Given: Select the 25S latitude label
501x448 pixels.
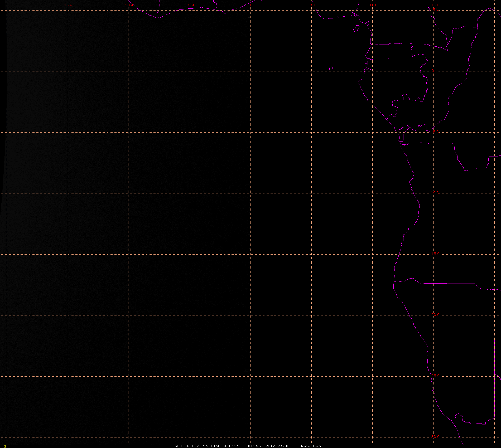Looking at the screenshot, I should [435, 376].
